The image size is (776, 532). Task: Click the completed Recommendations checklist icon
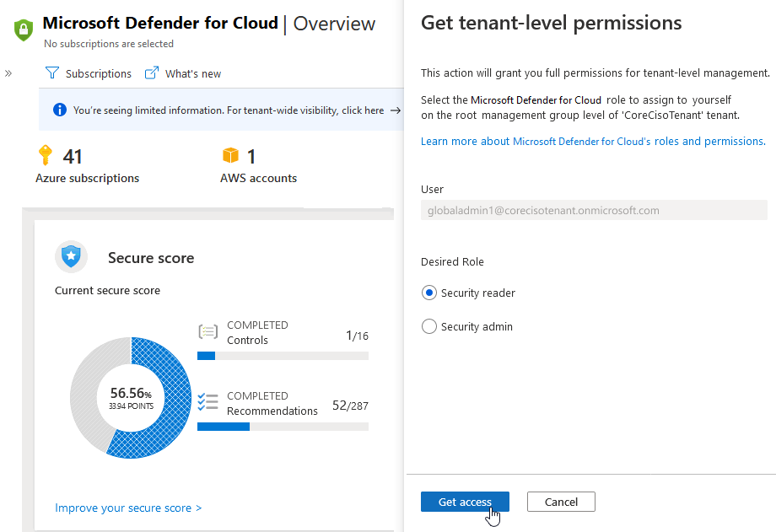point(207,402)
